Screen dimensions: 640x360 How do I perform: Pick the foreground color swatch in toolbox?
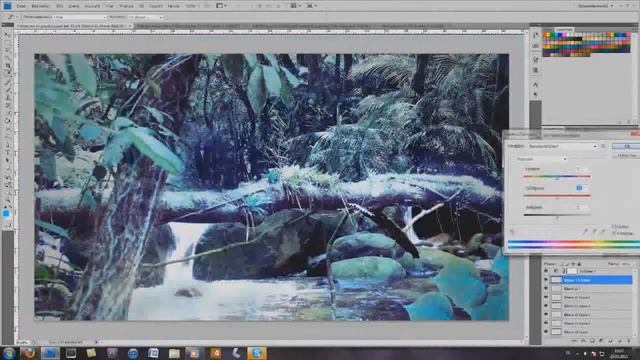click(6, 213)
